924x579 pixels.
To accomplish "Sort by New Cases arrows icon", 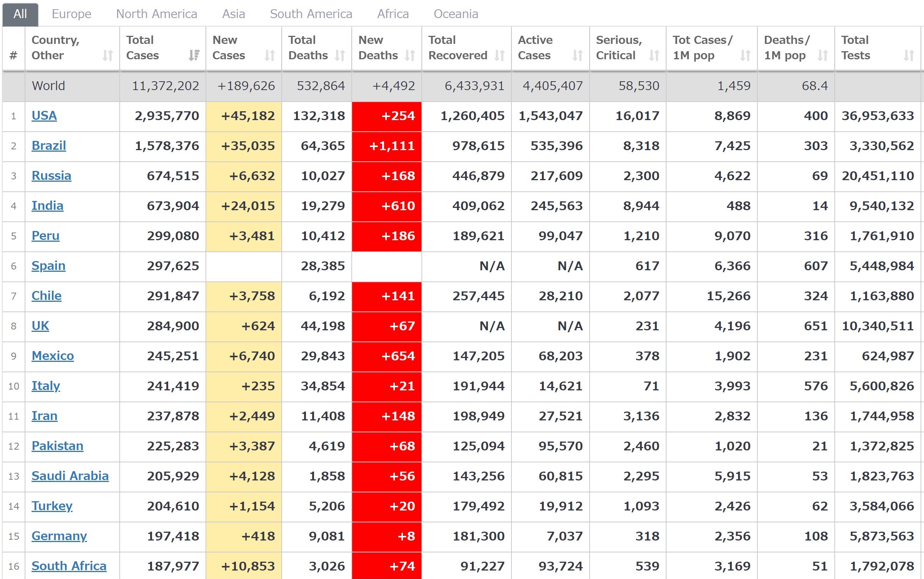I will (270, 55).
